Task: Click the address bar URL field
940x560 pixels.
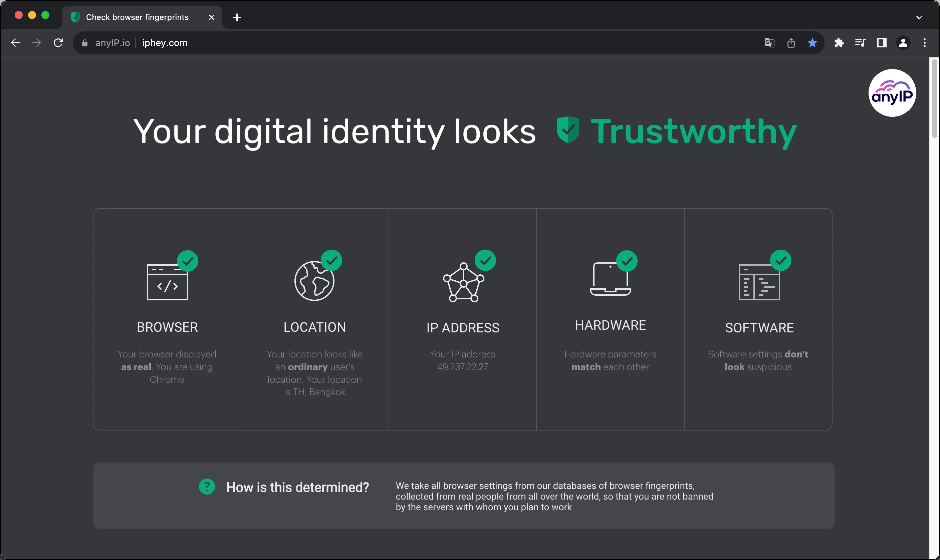Action: click(415, 43)
